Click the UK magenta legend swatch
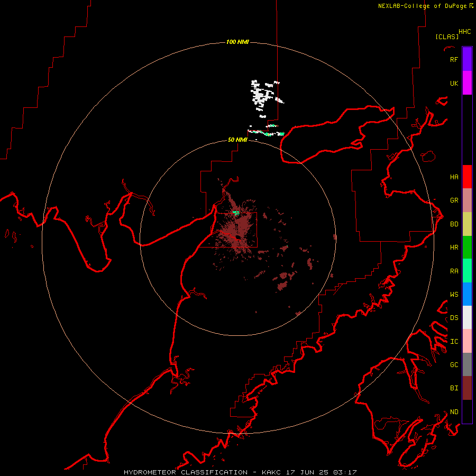 467,83
